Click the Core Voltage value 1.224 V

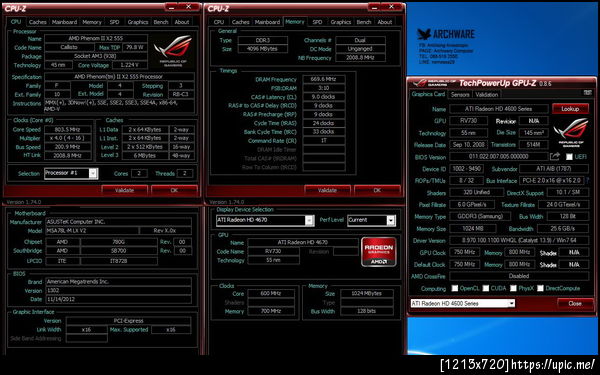point(129,65)
